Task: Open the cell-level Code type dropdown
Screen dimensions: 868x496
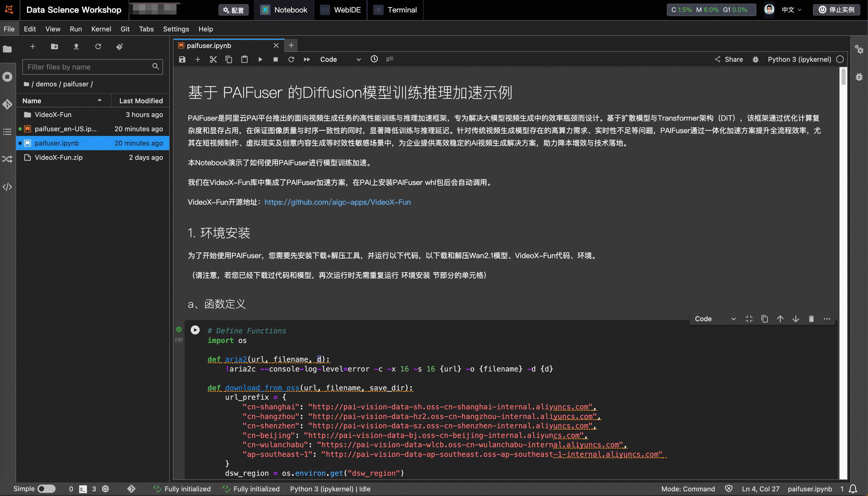Action: click(715, 319)
